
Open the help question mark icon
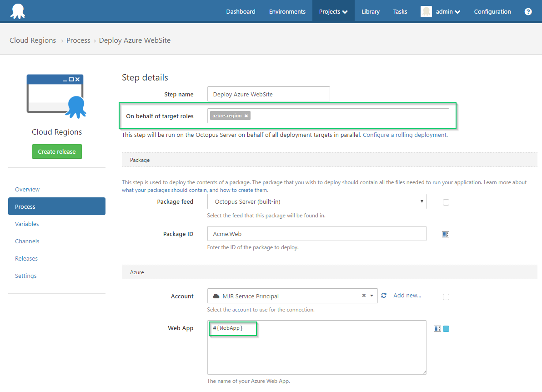click(x=528, y=11)
